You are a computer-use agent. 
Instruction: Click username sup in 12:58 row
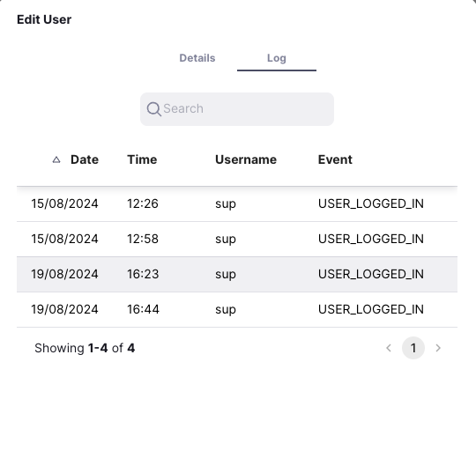pyautogui.click(x=226, y=240)
